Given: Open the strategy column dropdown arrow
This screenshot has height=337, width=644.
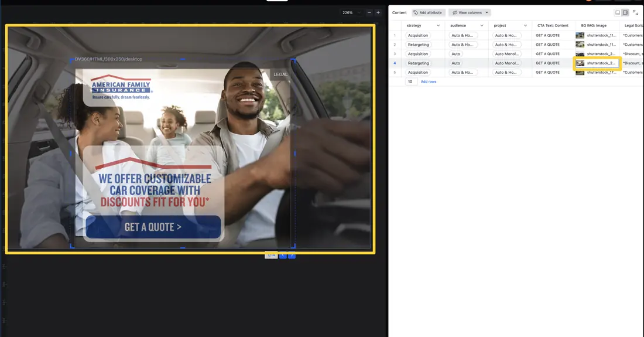Looking at the screenshot, I should [x=439, y=25].
